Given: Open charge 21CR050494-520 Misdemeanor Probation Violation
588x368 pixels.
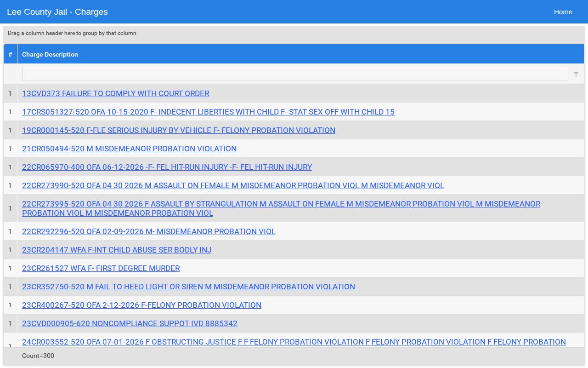Looking at the screenshot, I should click(129, 149).
